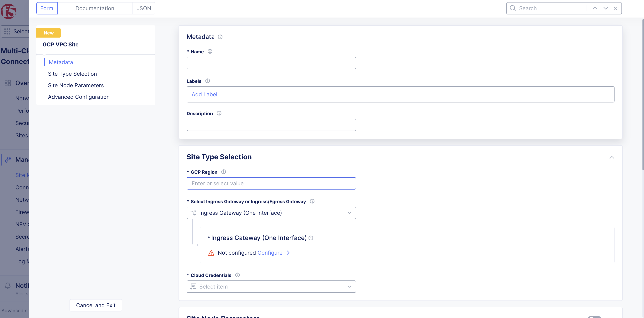The image size is (644, 318).
Task: Go to next search result arrow
Action: [605, 8]
